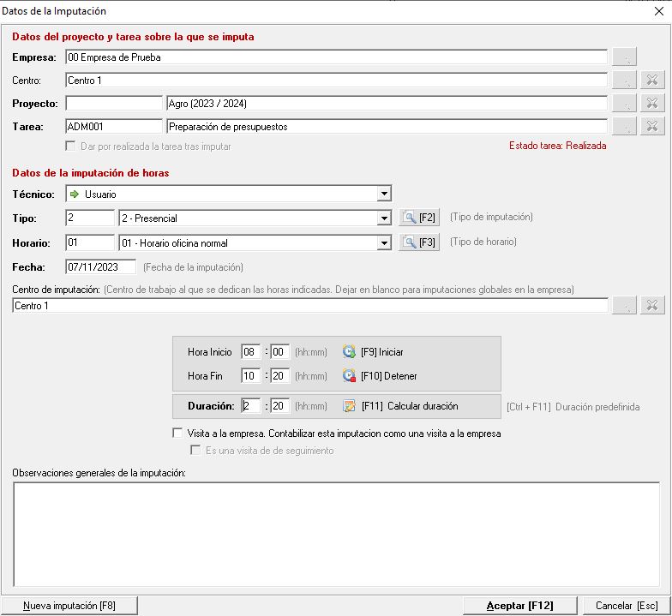This screenshot has width=672, height=616.
Task: Click the F10 Detener clock icon
Action: [349, 376]
